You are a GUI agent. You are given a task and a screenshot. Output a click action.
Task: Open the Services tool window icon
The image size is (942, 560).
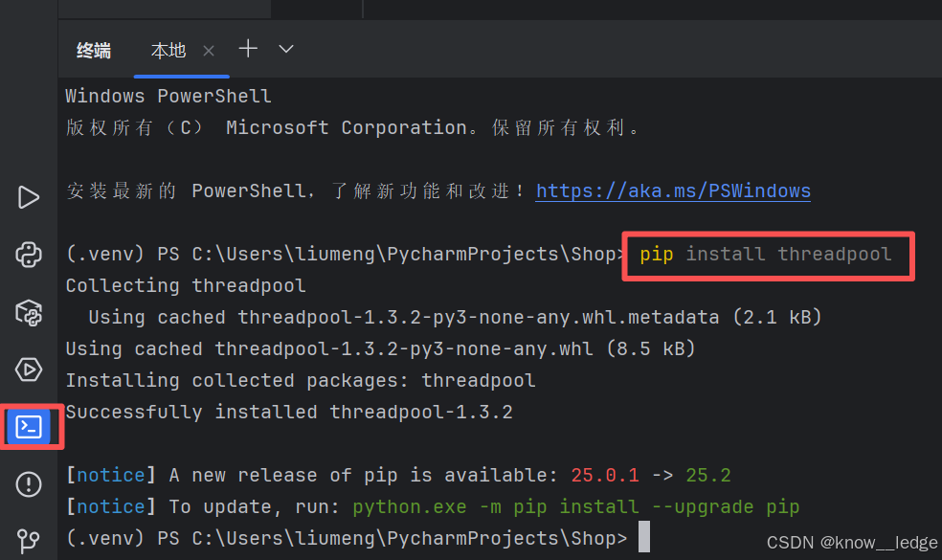pyautogui.click(x=28, y=370)
